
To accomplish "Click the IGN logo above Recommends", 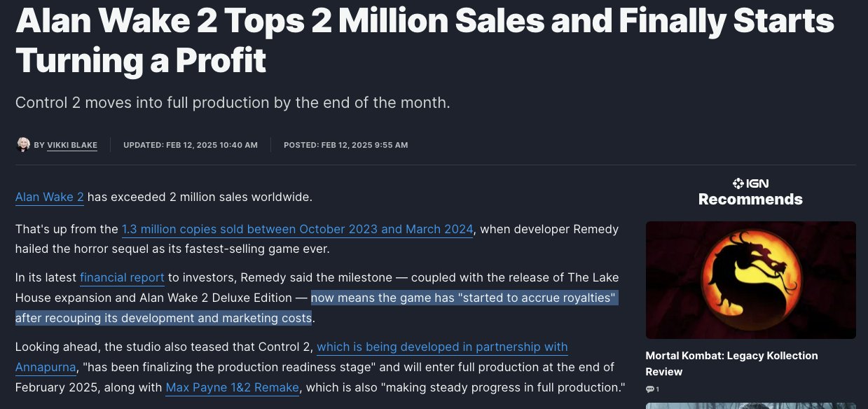I will [x=750, y=183].
